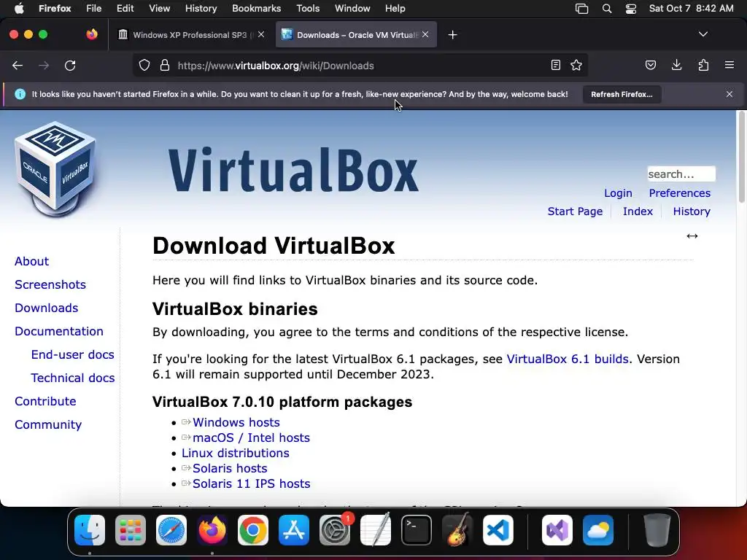
Task: Open Solaris 11 IPS hosts link
Action: tap(251, 483)
